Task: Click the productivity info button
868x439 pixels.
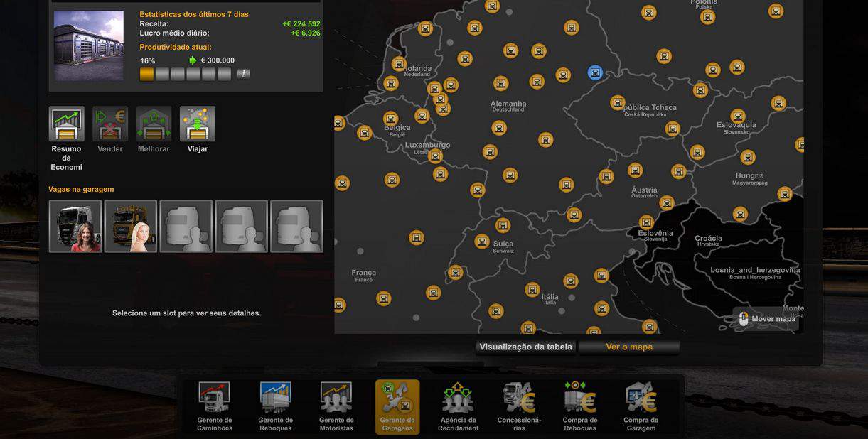Action: click(243, 74)
